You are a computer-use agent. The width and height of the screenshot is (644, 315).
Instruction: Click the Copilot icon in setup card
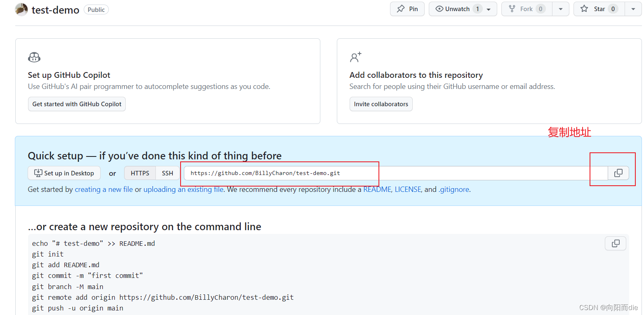(34, 57)
